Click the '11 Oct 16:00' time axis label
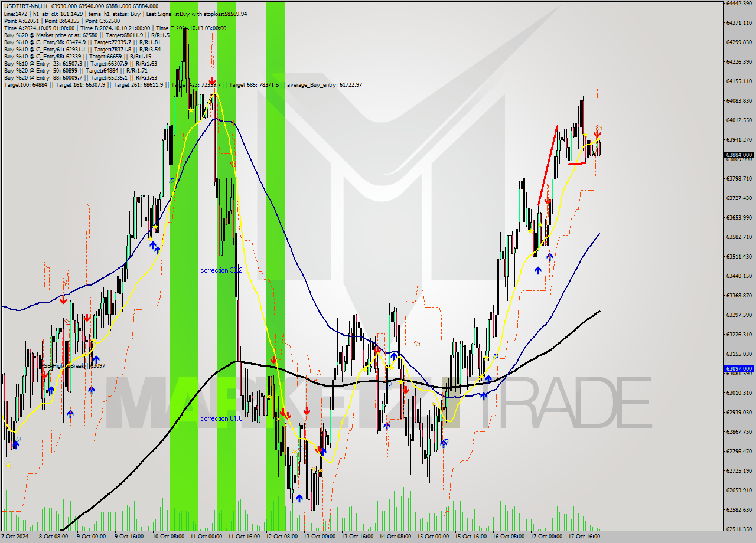Screen dimensions: 756x543 tap(243, 537)
